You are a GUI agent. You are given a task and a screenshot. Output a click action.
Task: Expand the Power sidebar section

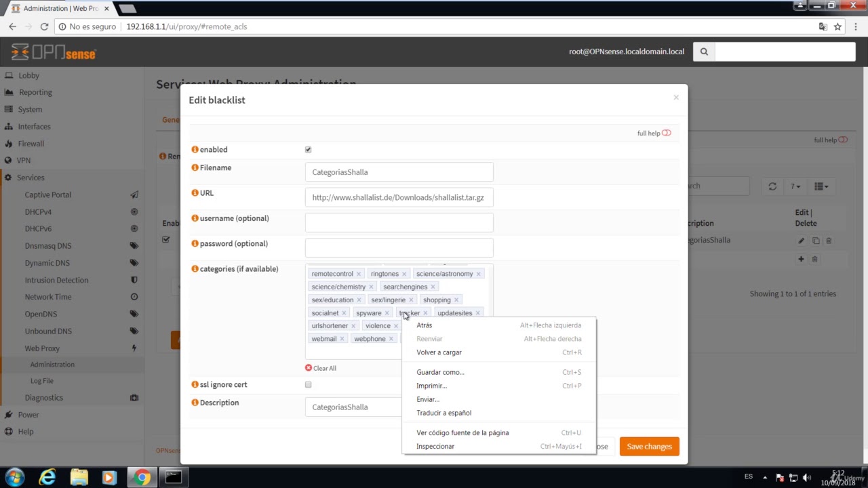(x=72, y=415)
